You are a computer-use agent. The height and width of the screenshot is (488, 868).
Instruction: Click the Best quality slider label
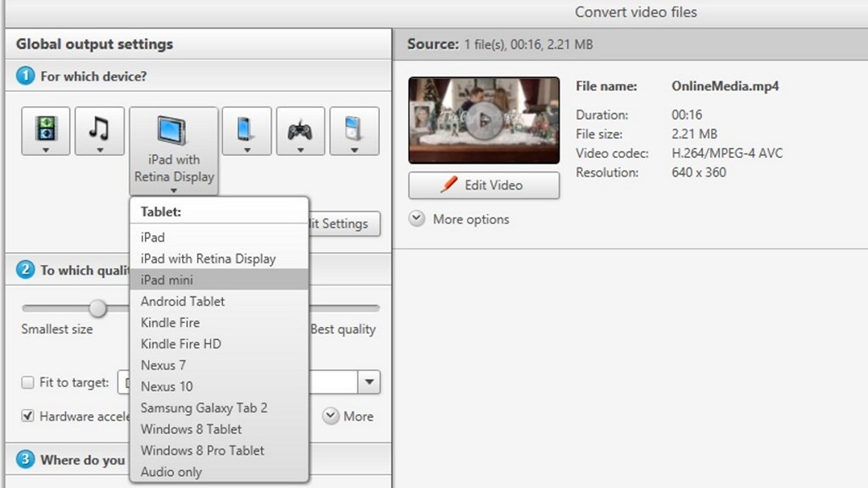click(343, 329)
